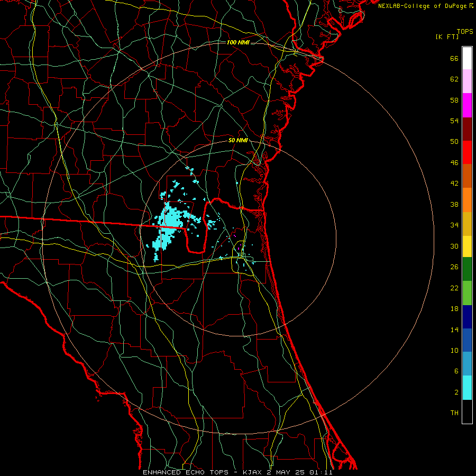Click the light pink 62 kft swatch
Image resolution: width=476 pixels, height=476 pixels.
[467, 81]
